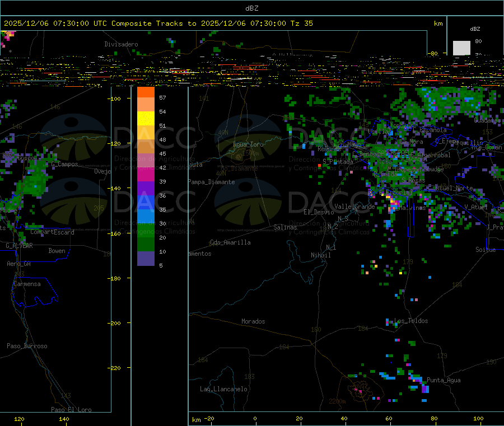Click the Agua_Toro label
The height and width of the screenshot is (426, 504).
248,144
